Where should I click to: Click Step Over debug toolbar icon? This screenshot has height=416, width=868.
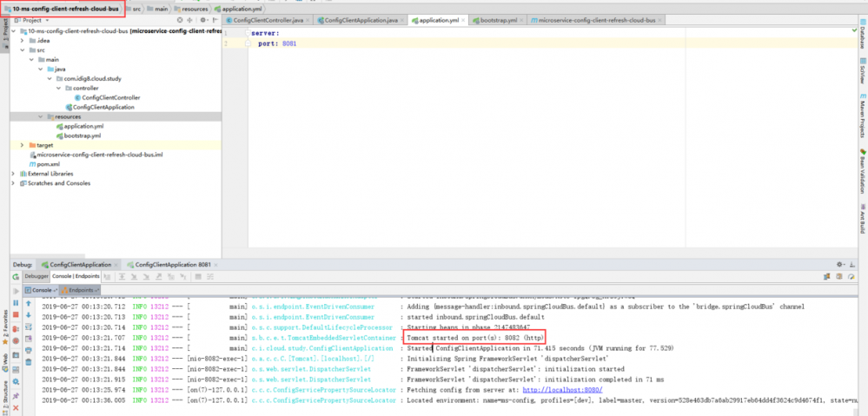[122, 276]
